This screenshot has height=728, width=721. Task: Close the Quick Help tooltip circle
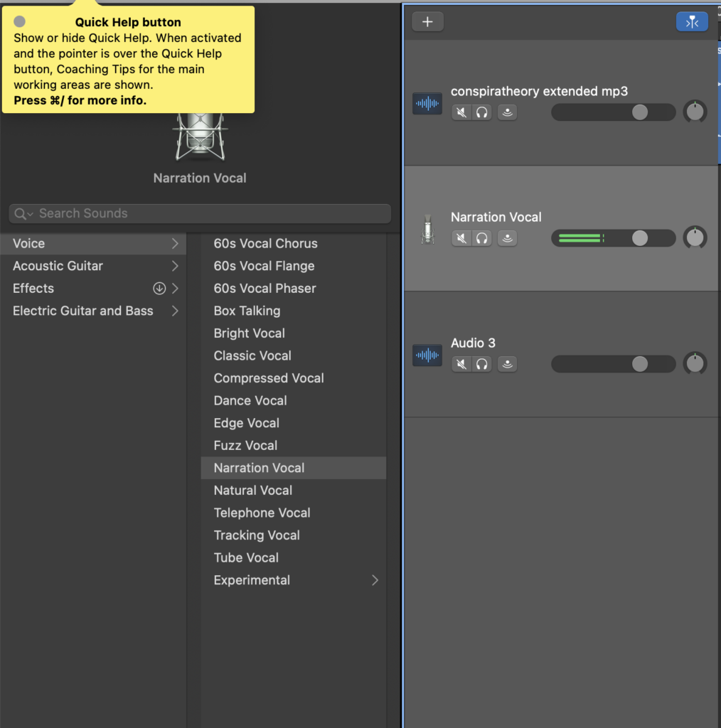pos(19,21)
